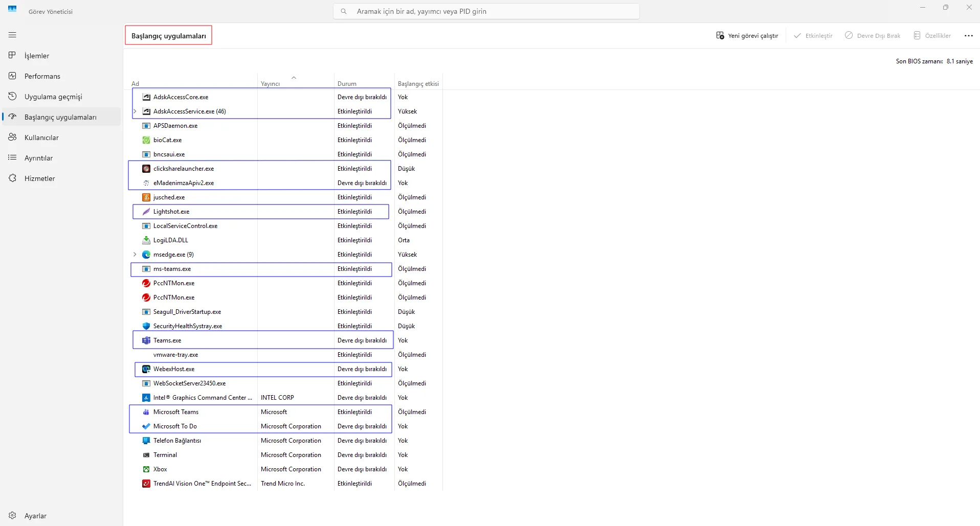980x526 pixels.
Task: Click the search field for name or PID
Action: (486, 11)
